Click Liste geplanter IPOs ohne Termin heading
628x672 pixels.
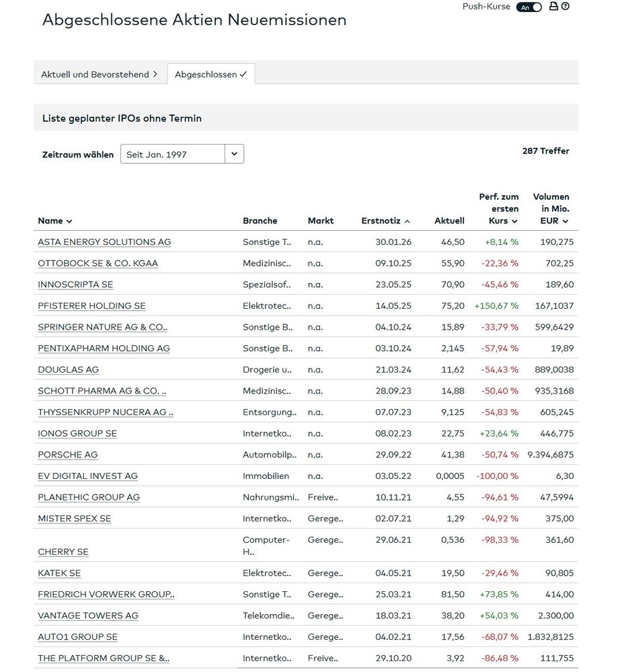(122, 118)
